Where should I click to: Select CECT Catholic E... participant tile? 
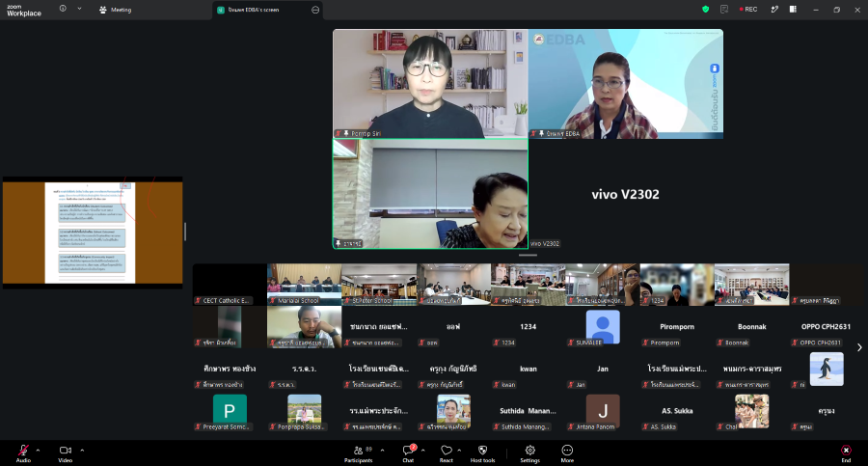230,285
